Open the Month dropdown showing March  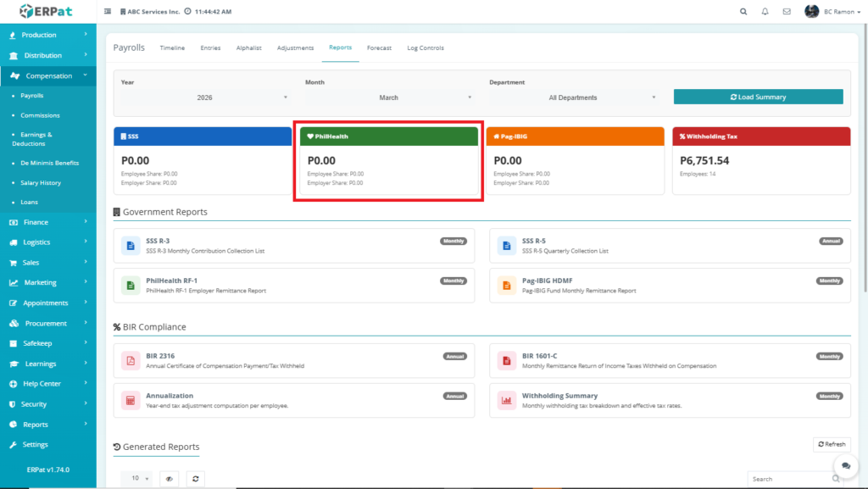coord(388,97)
